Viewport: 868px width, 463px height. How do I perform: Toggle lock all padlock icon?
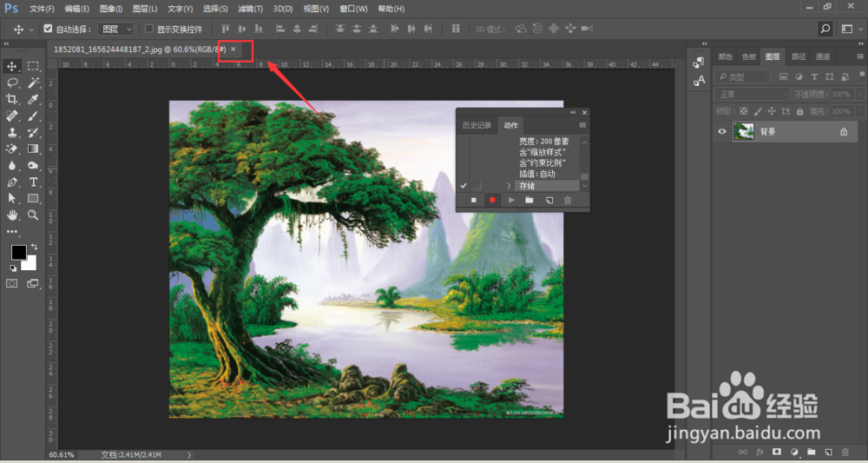click(x=800, y=111)
